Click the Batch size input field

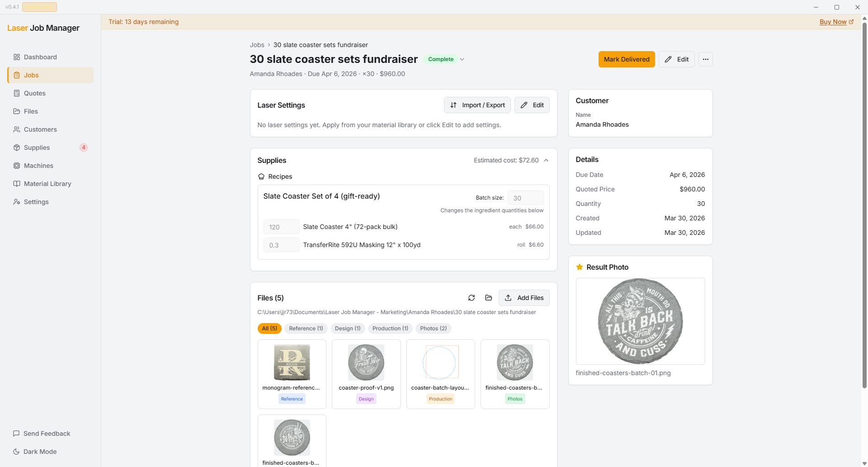pos(525,198)
